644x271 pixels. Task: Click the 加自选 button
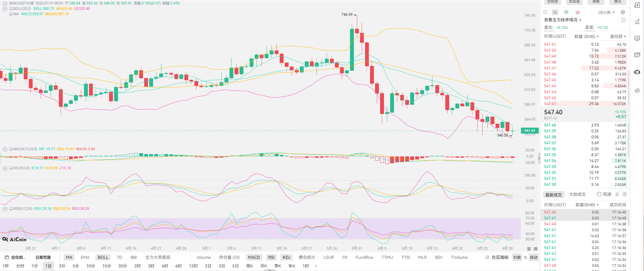(x=574, y=2)
